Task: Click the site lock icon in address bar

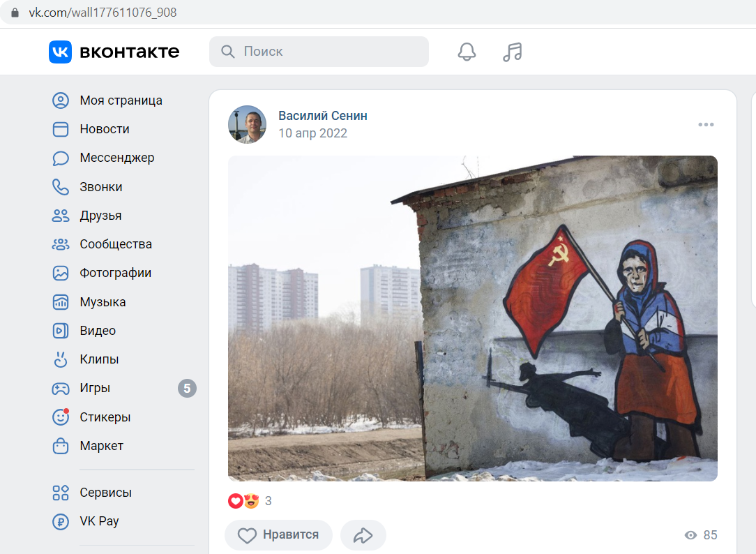Action: pyautogui.click(x=15, y=13)
